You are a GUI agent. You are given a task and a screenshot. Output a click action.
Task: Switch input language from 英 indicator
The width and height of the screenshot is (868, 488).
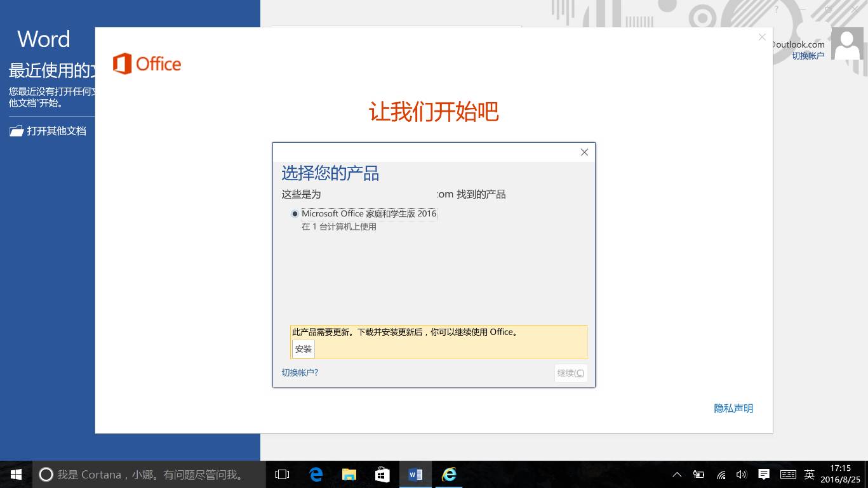[x=809, y=474]
